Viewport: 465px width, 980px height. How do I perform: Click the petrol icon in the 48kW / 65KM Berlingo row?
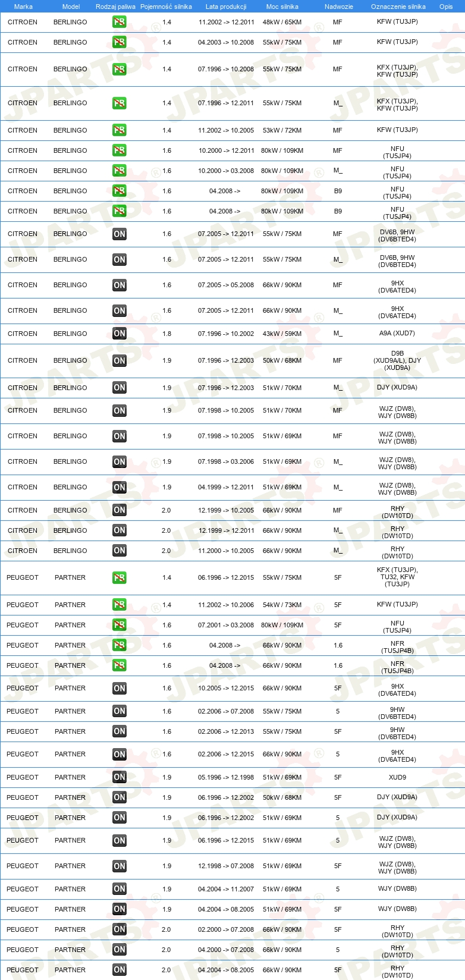(120, 22)
